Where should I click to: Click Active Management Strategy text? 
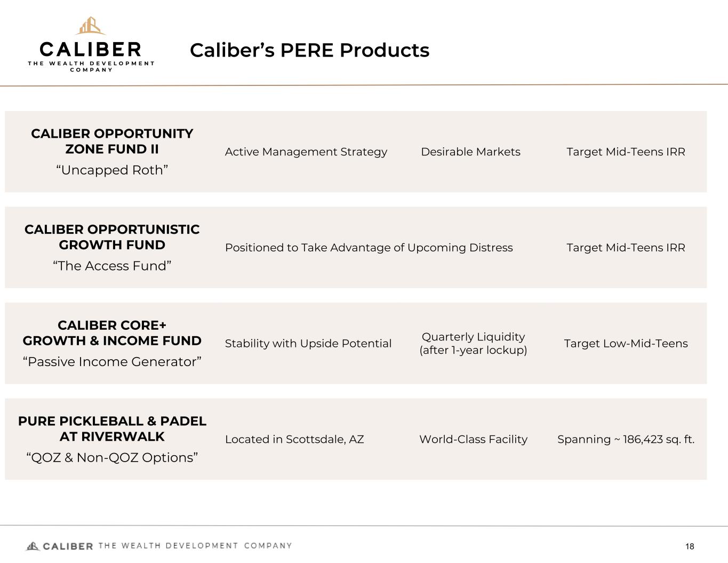coord(306,152)
